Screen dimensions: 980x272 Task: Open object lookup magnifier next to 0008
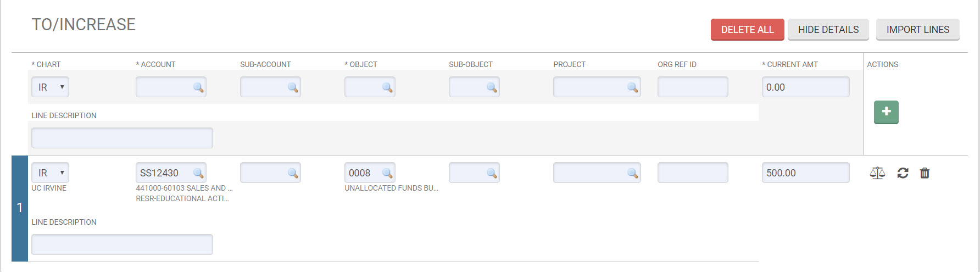[387, 173]
